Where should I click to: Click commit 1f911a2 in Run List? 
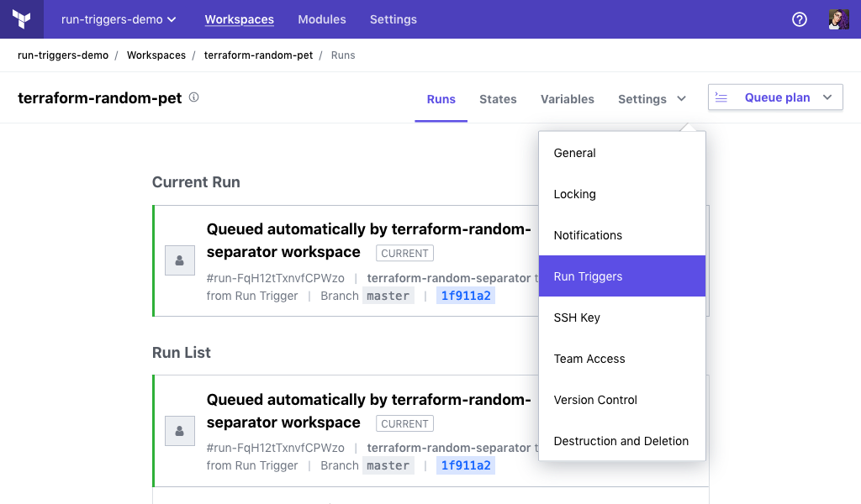coord(466,465)
